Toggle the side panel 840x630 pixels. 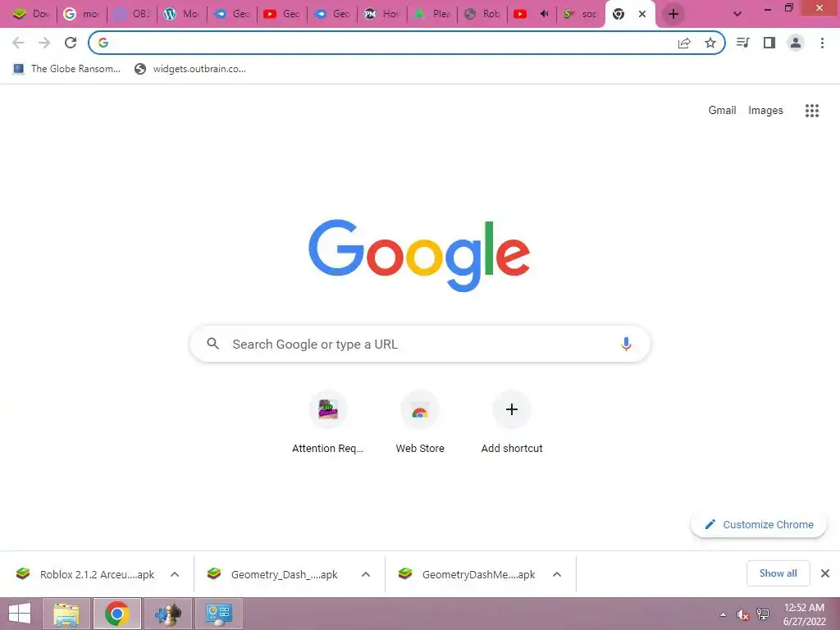769,43
